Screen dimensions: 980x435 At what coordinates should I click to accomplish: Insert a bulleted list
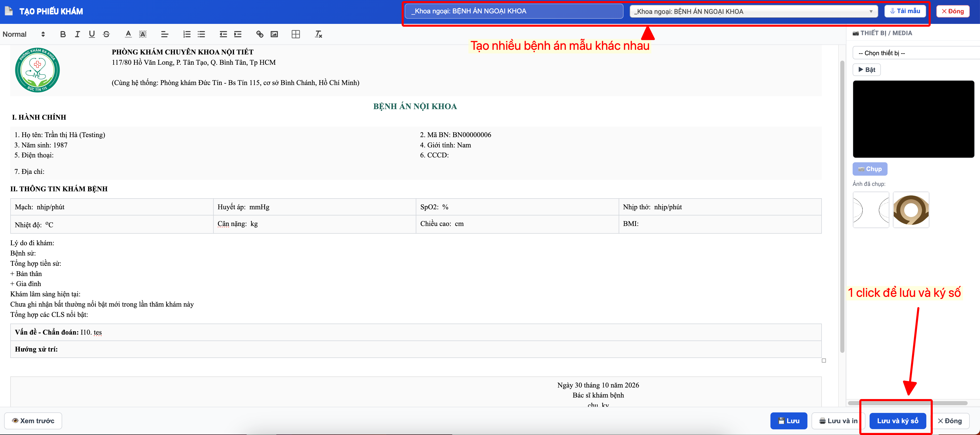click(201, 34)
